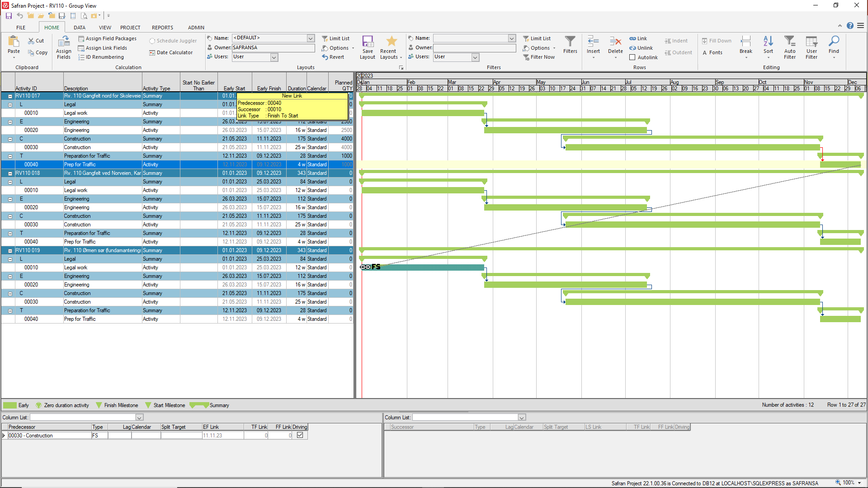Link the selected activities
Screen dimensions: 868x488
[638, 38]
